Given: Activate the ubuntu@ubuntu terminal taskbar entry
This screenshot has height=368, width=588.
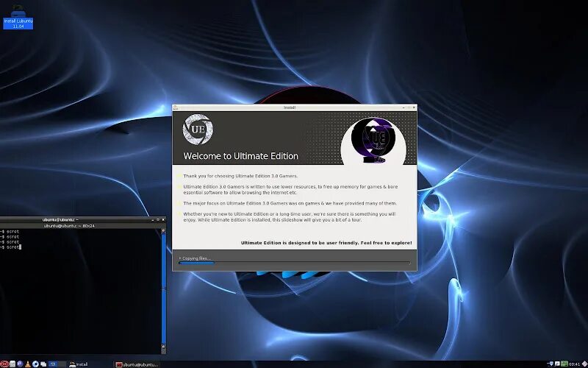Looking at the screenshot, I should pyautogui.click(x=137, y=364).
